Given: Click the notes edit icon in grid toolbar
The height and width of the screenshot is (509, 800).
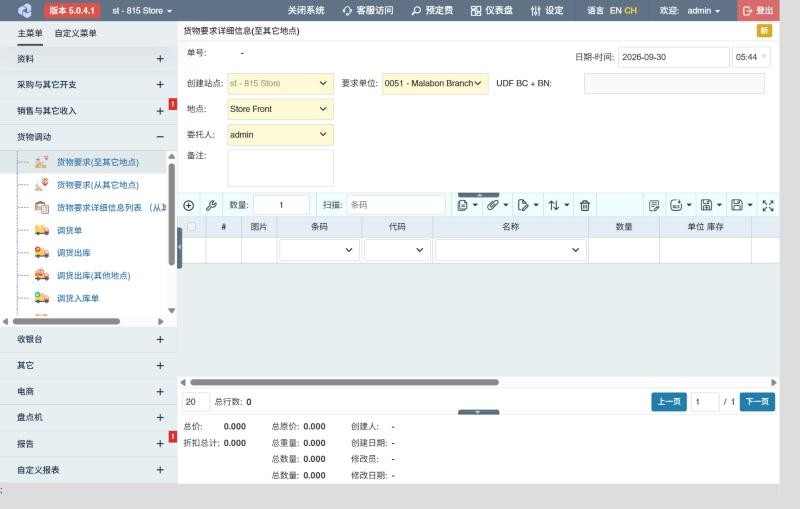Looking at the screenshot, I should [x=654, y=206].
